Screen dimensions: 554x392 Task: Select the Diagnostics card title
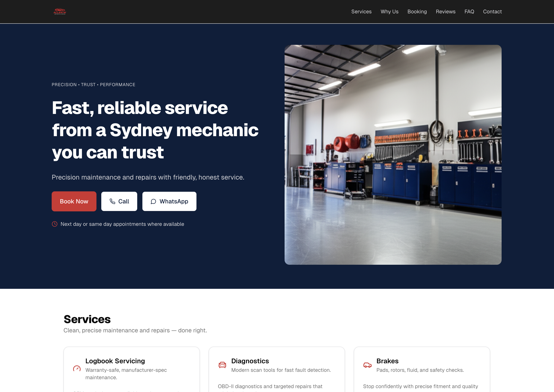[250, 361]
